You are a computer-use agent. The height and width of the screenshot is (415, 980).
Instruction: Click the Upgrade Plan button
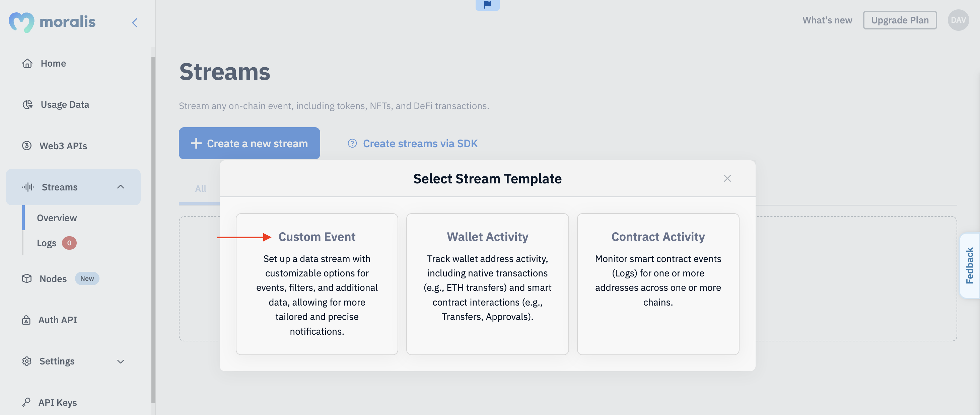[x=900, y=20]
